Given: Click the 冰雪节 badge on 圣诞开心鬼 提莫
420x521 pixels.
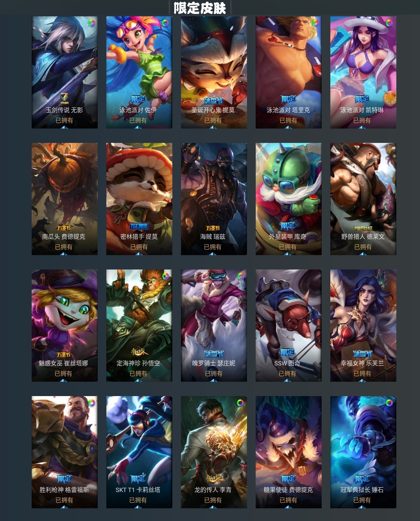Looking at the screenshot, I should pos(213,101).
